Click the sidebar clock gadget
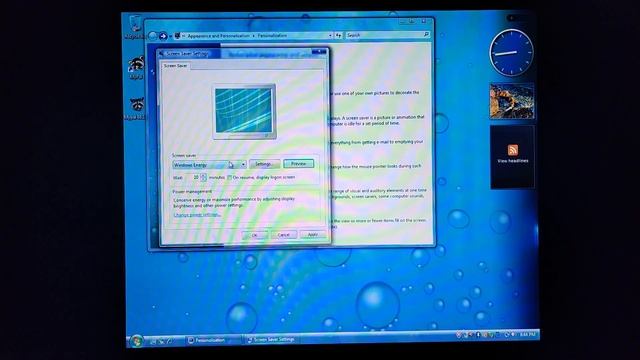This screenshot has height=360, width=640. pos(511,52)
